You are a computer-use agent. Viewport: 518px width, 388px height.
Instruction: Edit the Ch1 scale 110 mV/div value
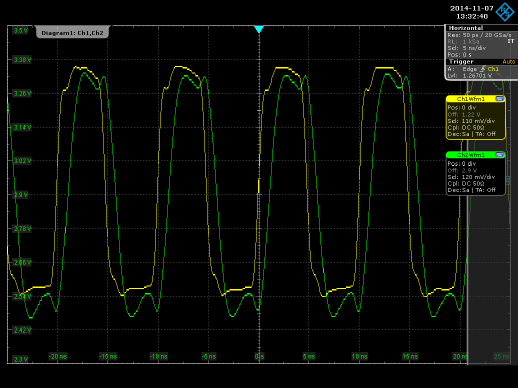point(478,121)
